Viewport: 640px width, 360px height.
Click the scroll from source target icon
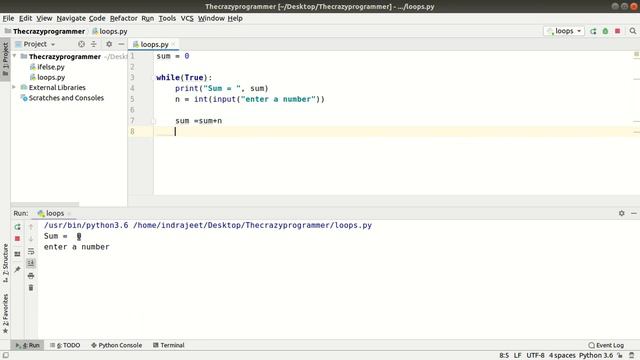click(81, 44)
